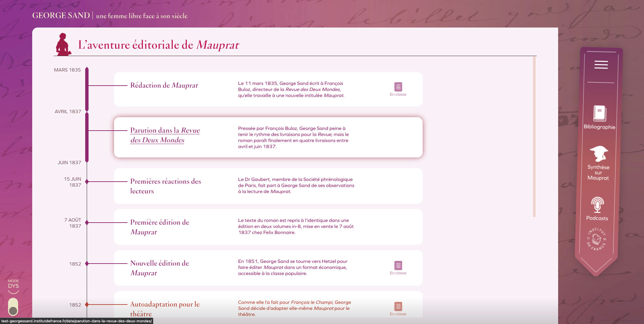Image resolution: width=644 pixels, height=324 pixels.
Task: Click En classe icon for Autoadaptation pour le théâtre
Action: pos(398,307)
